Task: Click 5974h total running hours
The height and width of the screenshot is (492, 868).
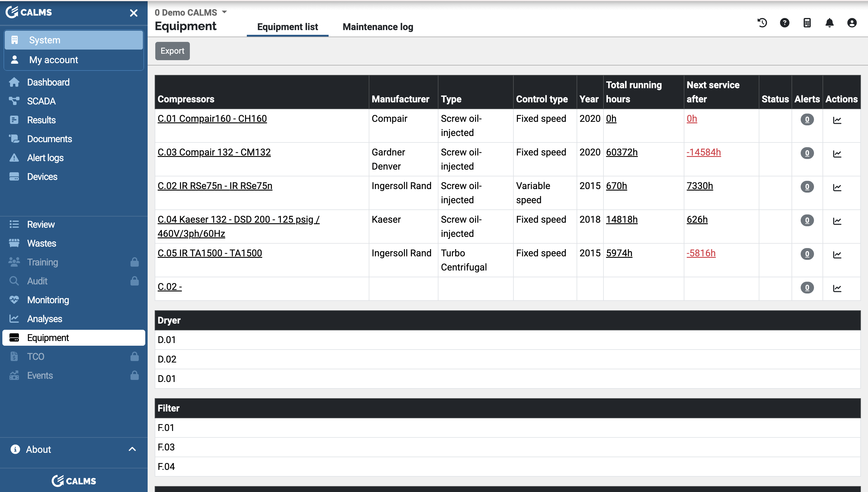Action: (x=619, y=253)
